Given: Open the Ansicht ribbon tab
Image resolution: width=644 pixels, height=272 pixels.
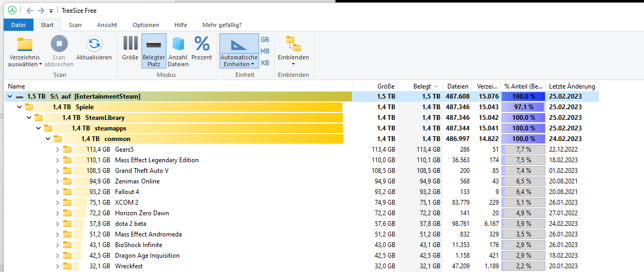Looking at the screenshot, I should 107,25.
